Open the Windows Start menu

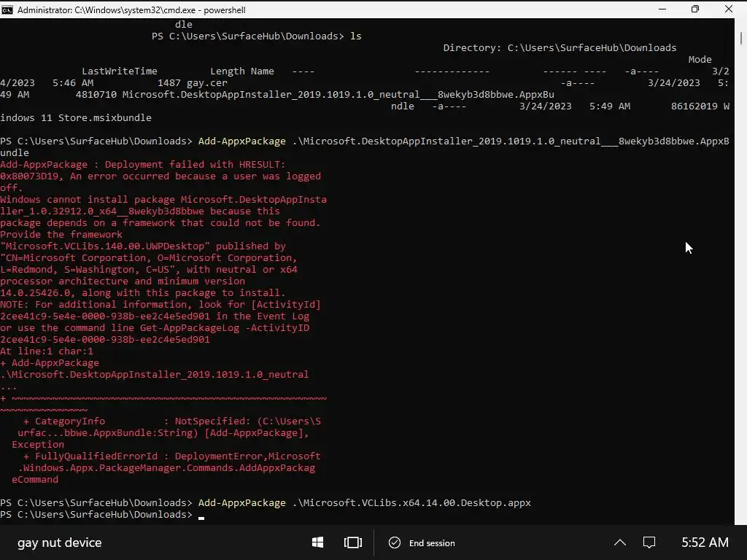(318, 542)
